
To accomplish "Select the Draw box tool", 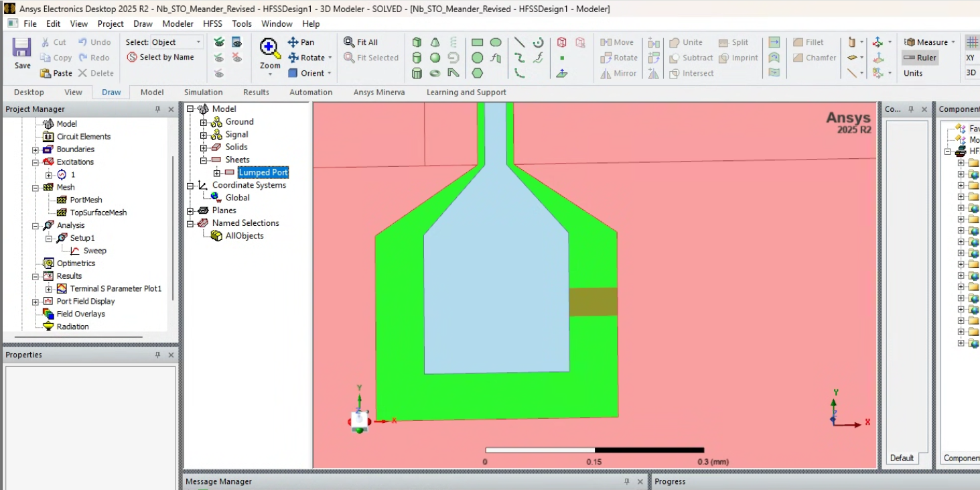I will 417,42.
